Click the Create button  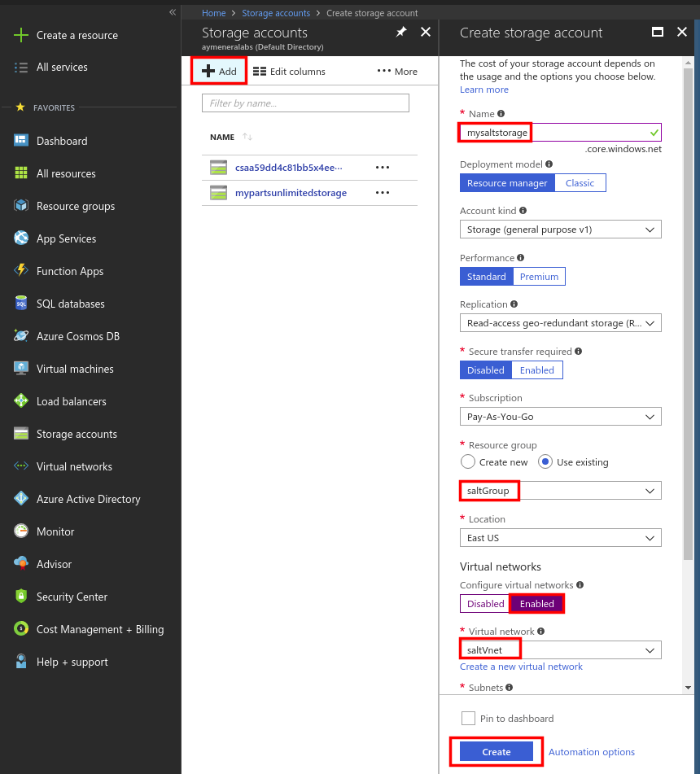tap(496, 751)
